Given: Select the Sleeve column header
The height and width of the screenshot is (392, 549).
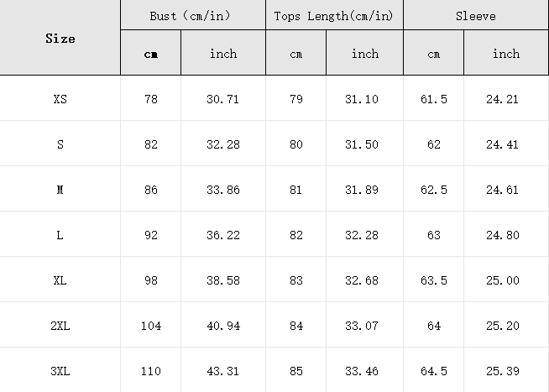Looking at the screenshot, I should point(475,16).
